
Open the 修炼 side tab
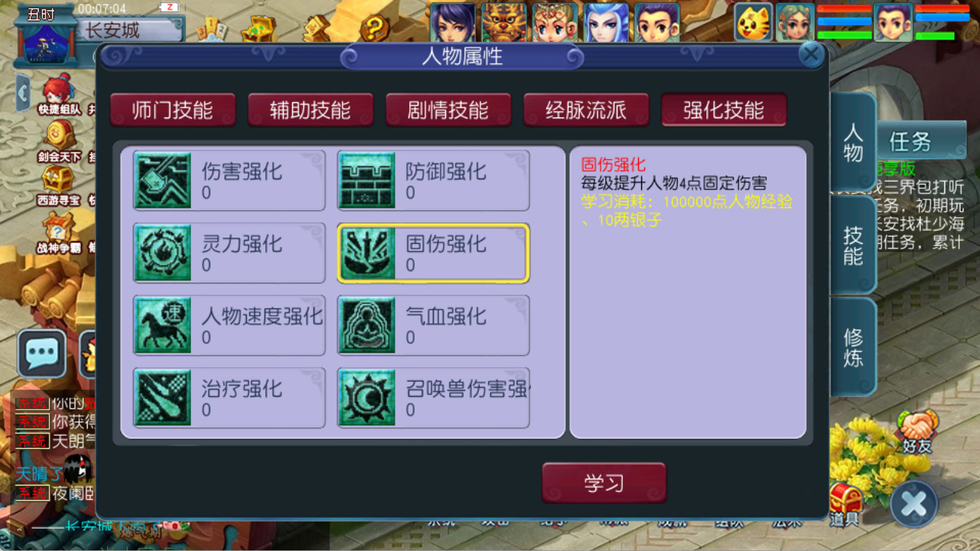point(853,347)
